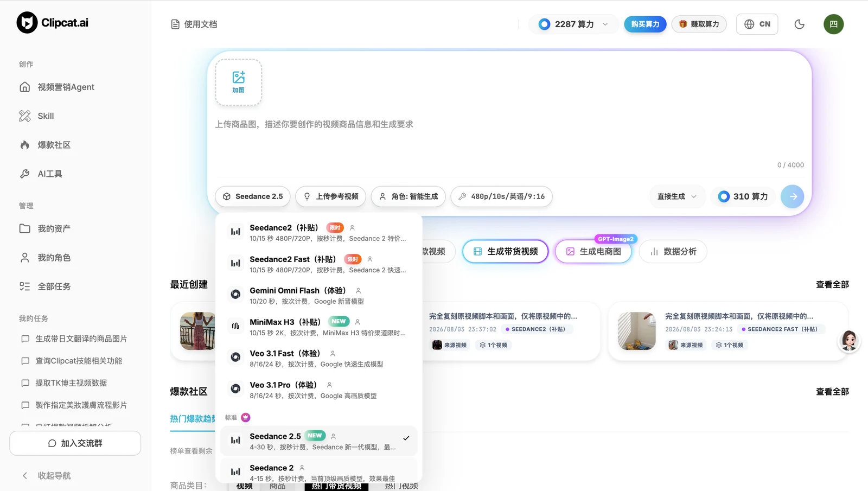
Task: Open task 查询Clipcat技能相关功能
Action: pyautogui.click(x=75, y=361)
